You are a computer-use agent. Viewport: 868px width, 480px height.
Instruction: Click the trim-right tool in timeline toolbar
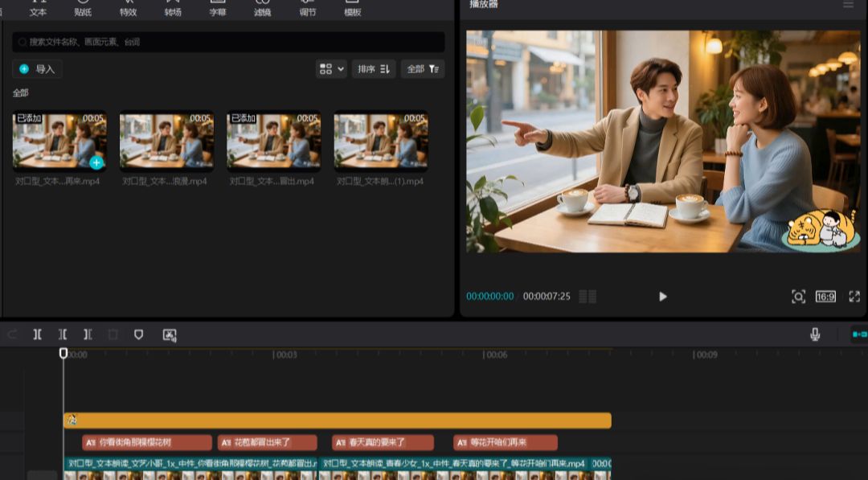88,334
